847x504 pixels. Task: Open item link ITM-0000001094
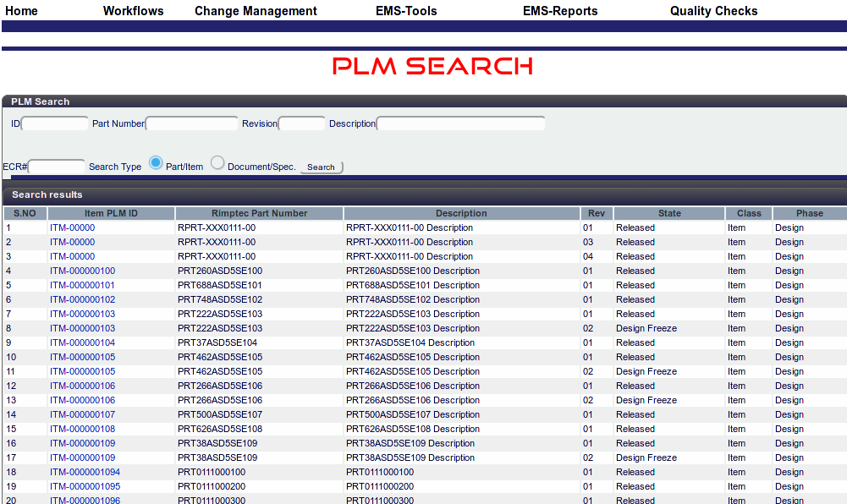pos(85,472)
